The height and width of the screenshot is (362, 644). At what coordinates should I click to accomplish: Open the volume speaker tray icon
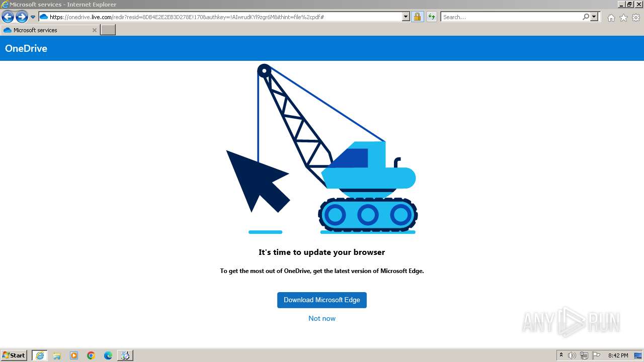click(572, 355)
